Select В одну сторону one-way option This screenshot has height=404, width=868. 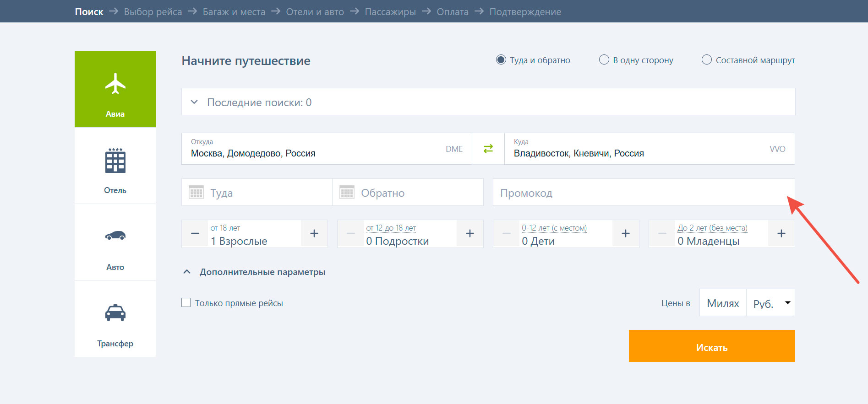604,60
